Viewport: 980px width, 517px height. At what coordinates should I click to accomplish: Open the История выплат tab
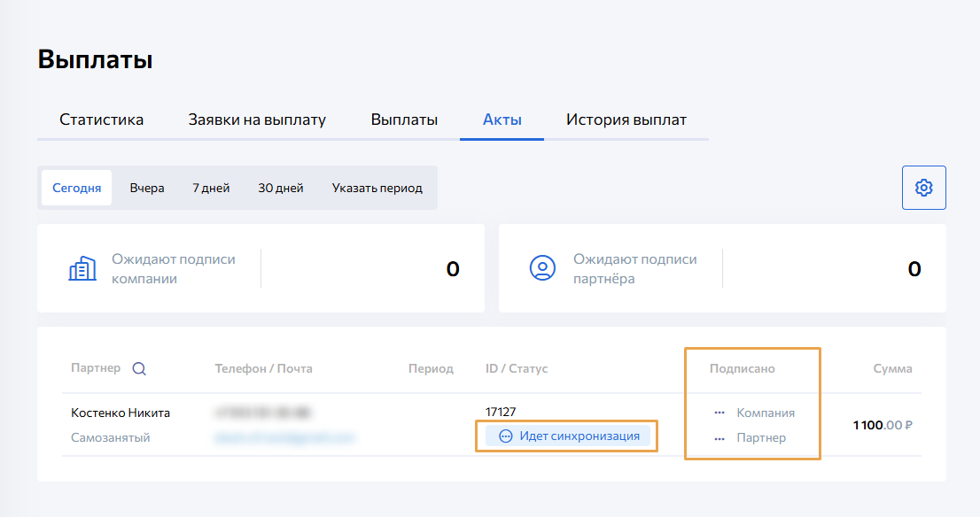[626, 120]
